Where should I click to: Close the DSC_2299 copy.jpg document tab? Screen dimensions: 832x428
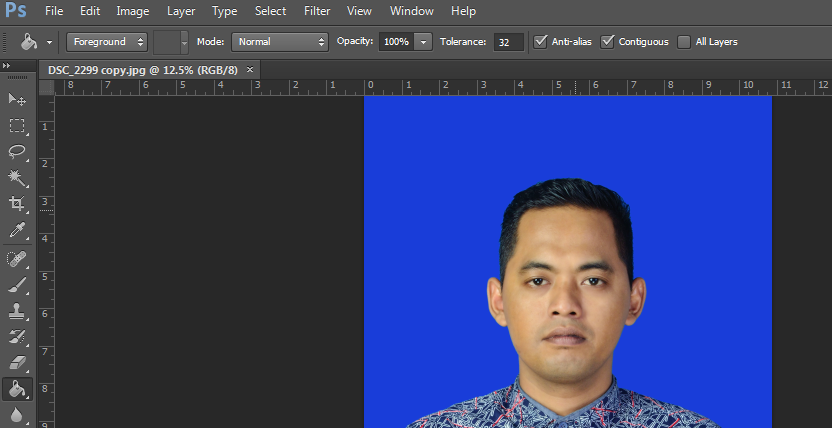pyautogui.click(x=250, y=70)
